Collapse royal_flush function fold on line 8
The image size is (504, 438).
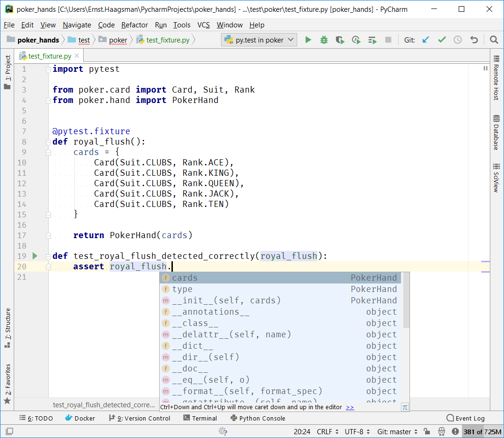click(48, 142)
